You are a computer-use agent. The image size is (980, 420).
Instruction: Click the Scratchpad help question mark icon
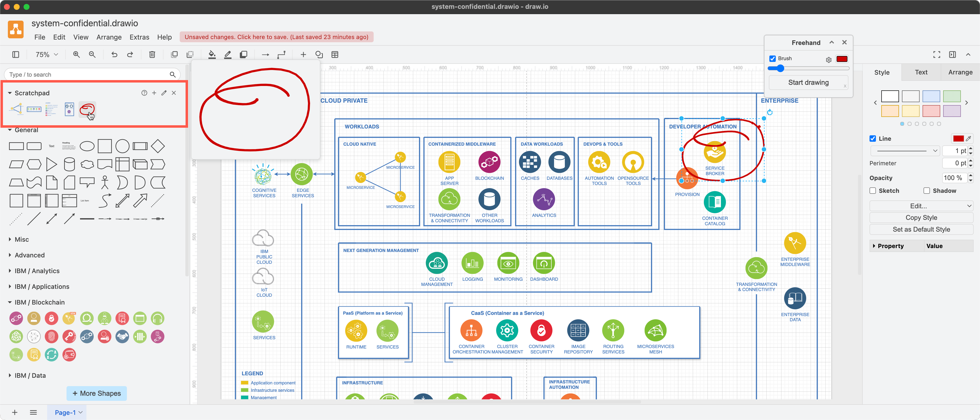point(144,93)
